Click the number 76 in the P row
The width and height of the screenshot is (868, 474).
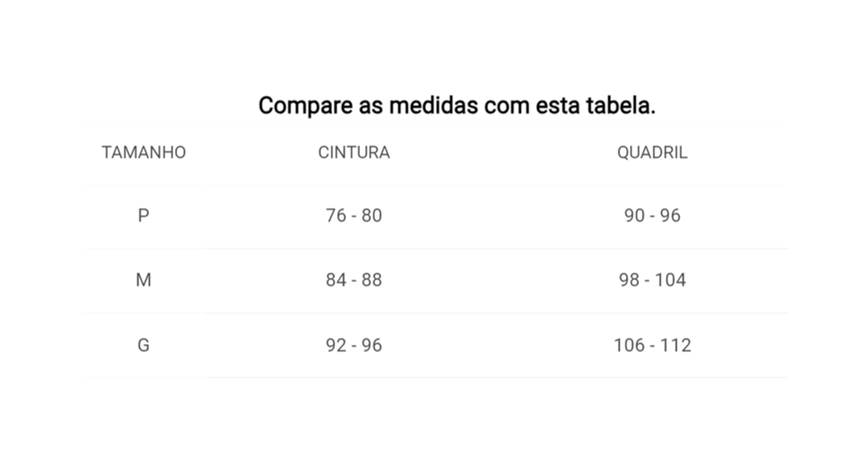pos(336,216)
